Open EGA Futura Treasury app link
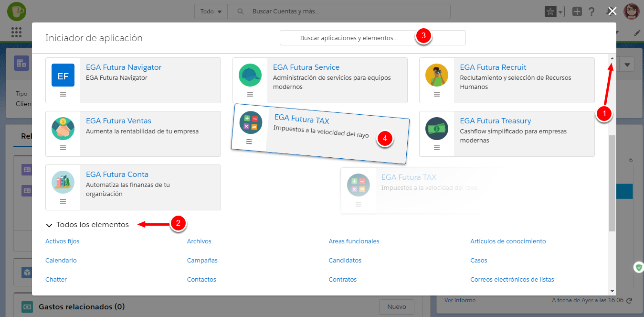 496,121
